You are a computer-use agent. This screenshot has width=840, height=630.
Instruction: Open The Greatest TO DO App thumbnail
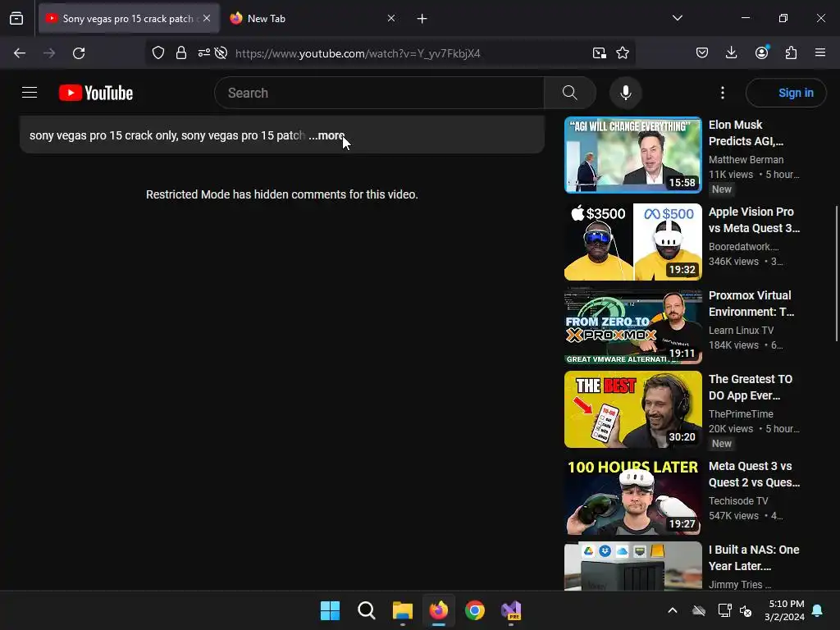633,409
